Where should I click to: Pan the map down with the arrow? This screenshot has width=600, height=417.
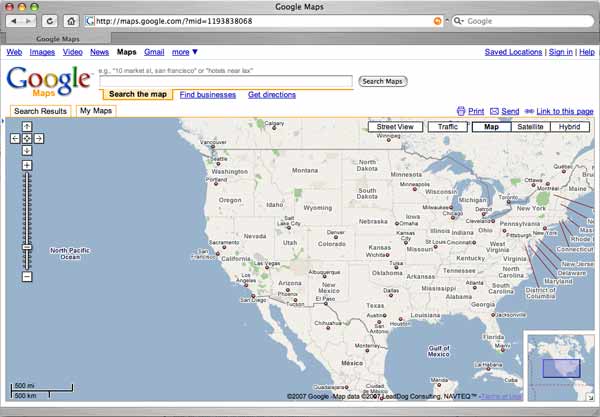(x=27, y=150)
